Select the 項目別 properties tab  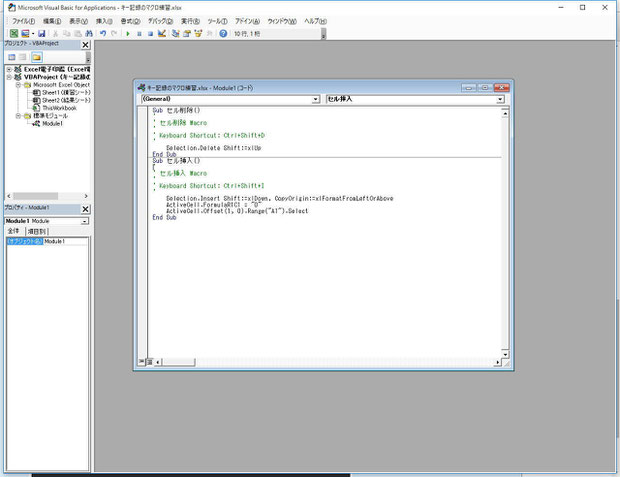tap(36, 231)
